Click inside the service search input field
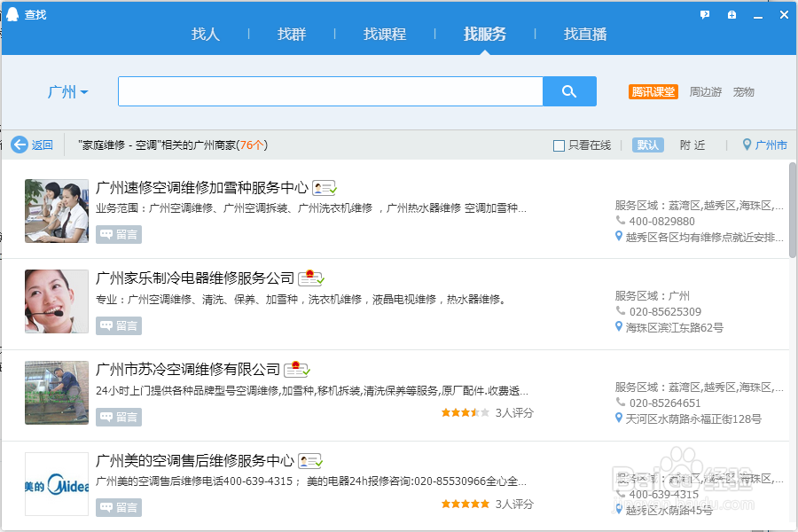798x532 pixels. click(x=331, y=91)
